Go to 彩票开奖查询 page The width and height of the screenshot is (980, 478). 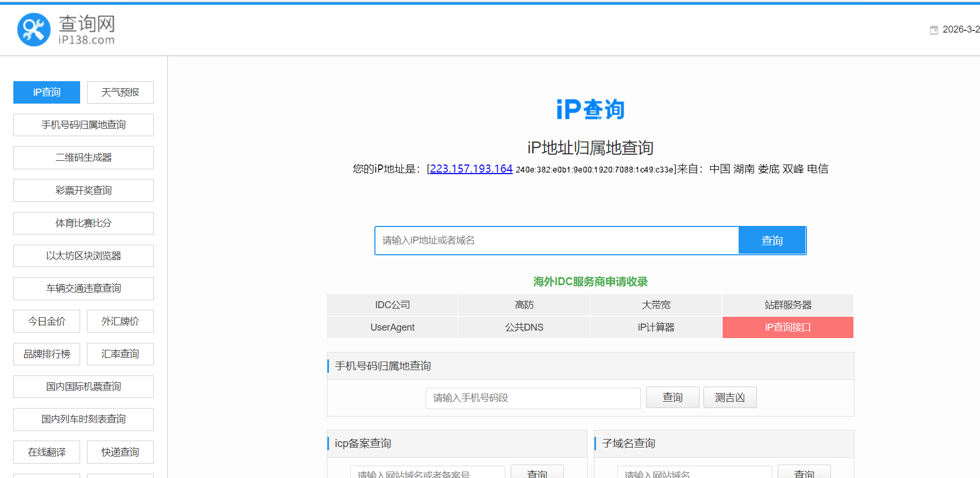point(83,191)
